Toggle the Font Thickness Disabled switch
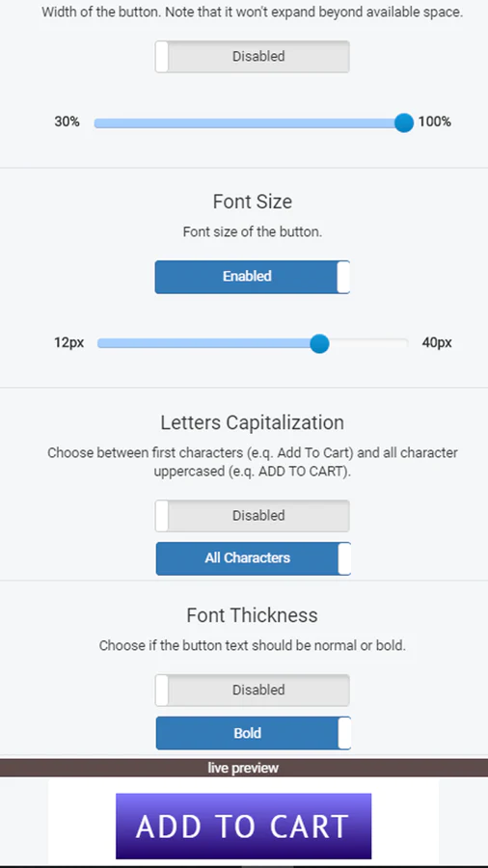 253,691
